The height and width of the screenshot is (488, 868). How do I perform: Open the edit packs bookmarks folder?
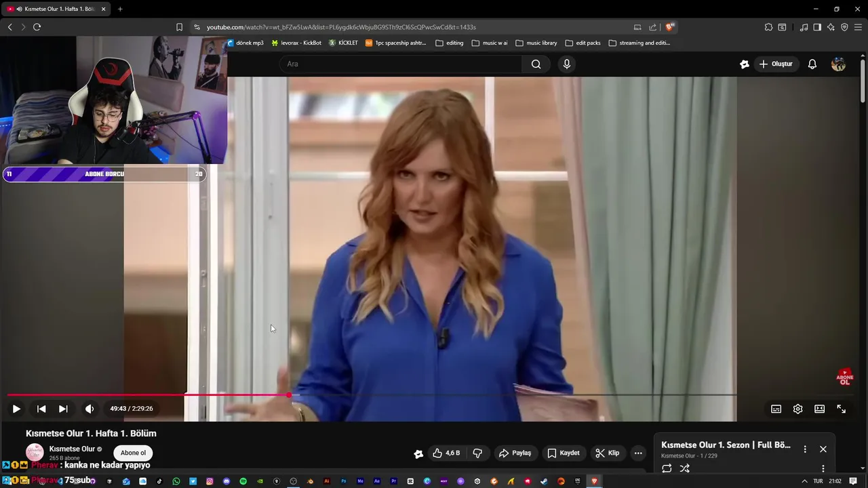tap(583, 43)
